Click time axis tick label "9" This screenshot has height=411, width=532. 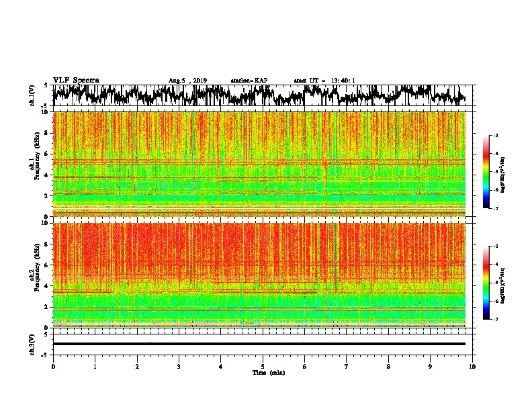pos(430,367)
